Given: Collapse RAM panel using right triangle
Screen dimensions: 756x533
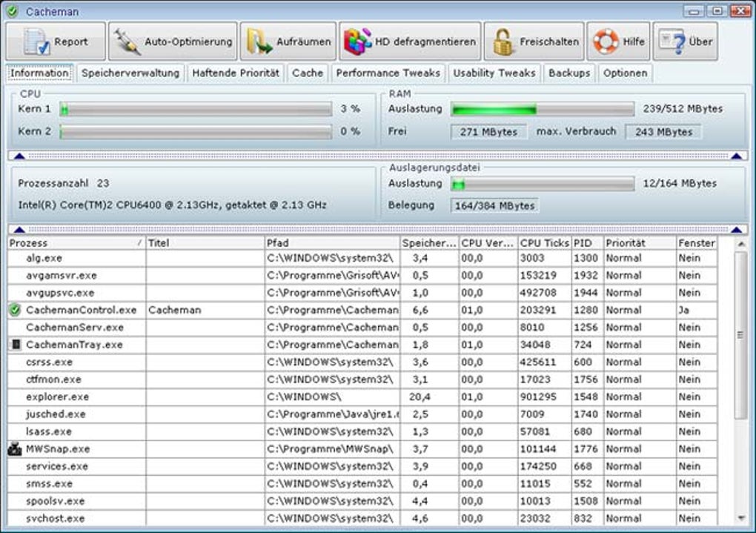Looking at the screenshot, I should 736,156.
